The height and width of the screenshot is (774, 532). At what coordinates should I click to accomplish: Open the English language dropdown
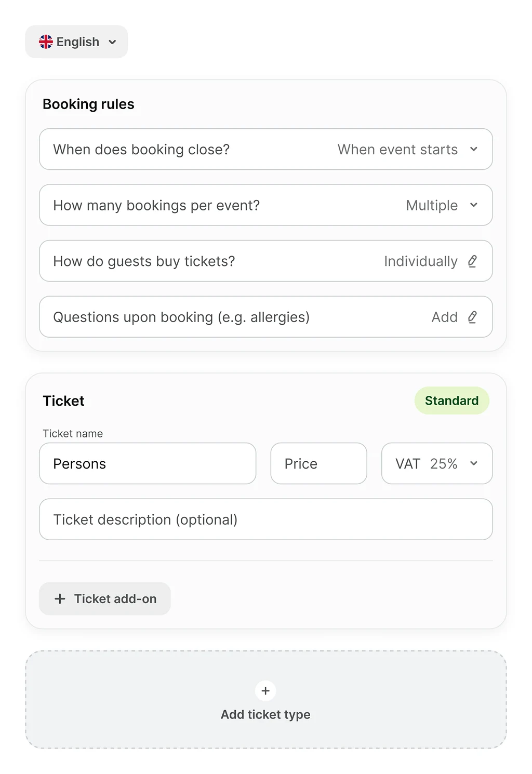[x=77, y=42]
